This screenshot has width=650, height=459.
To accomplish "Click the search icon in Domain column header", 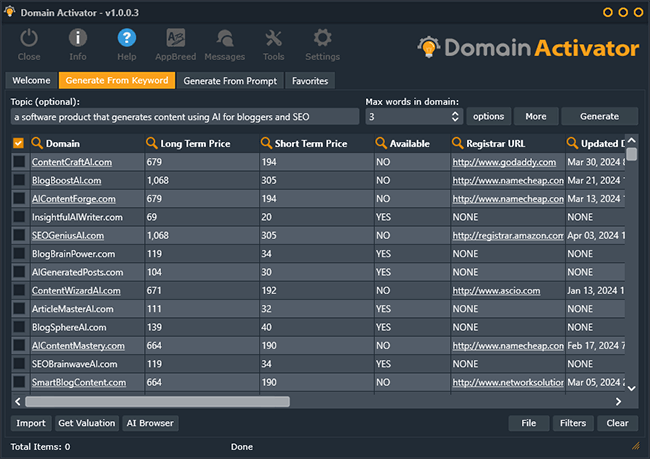I will click(x=37, y=143).
